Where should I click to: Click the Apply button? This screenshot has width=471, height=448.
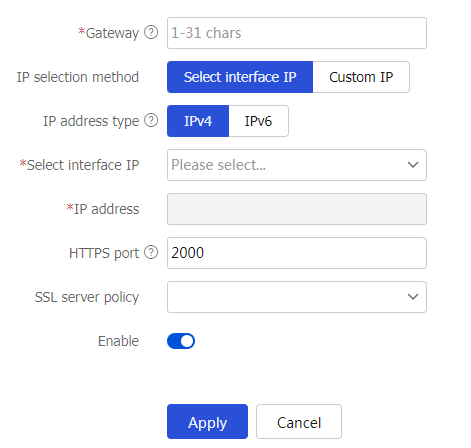point(207,422)
